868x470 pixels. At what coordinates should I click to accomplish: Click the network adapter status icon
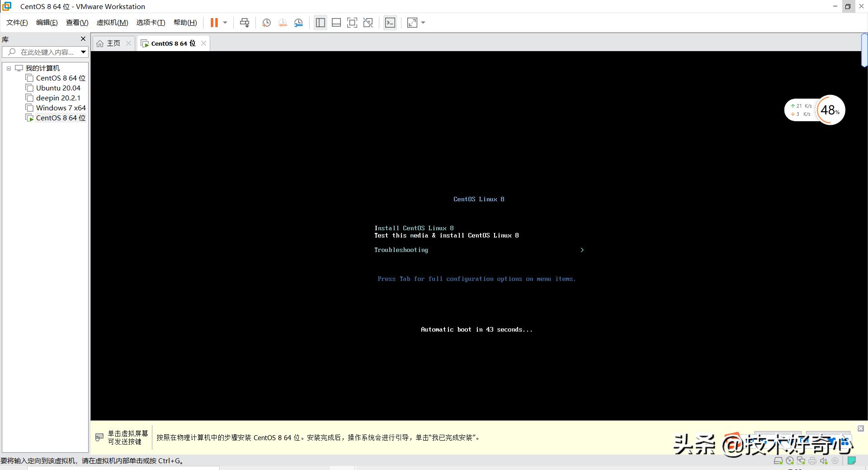pos(801,461)
